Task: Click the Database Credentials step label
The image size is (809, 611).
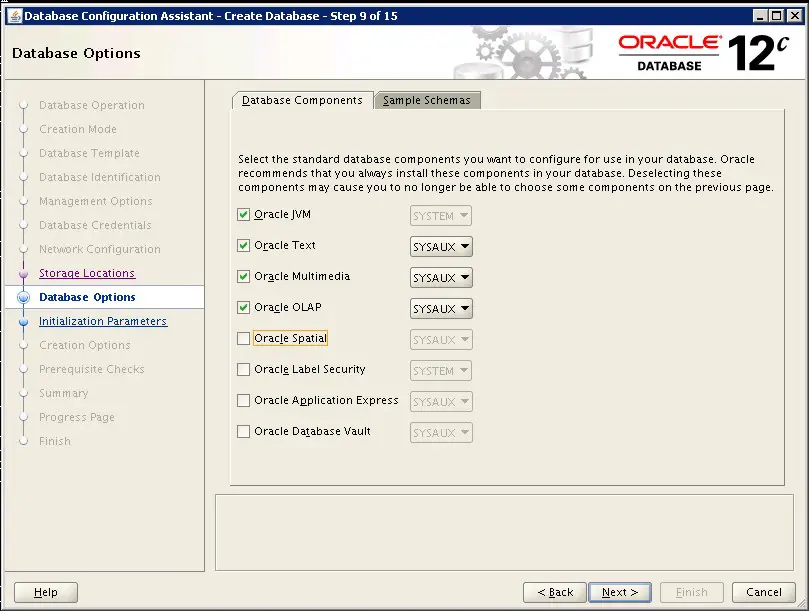Action: tap(95, 225)
